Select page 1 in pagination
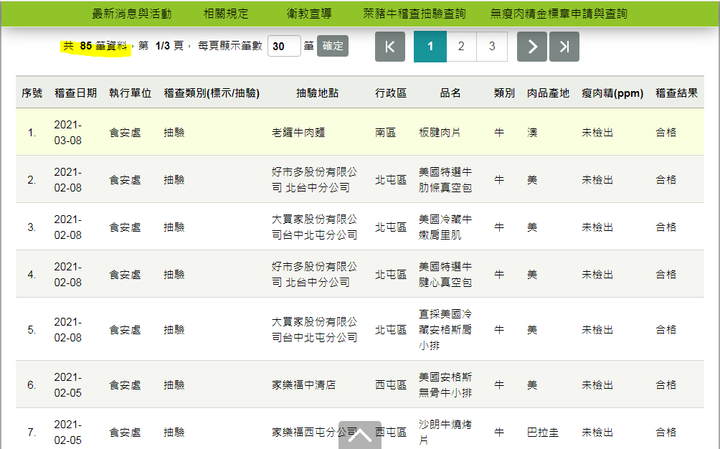 tap(430, 46)
